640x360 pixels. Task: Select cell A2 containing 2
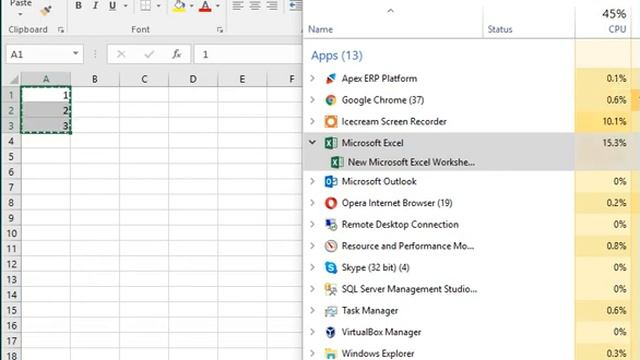pos(46,110)
